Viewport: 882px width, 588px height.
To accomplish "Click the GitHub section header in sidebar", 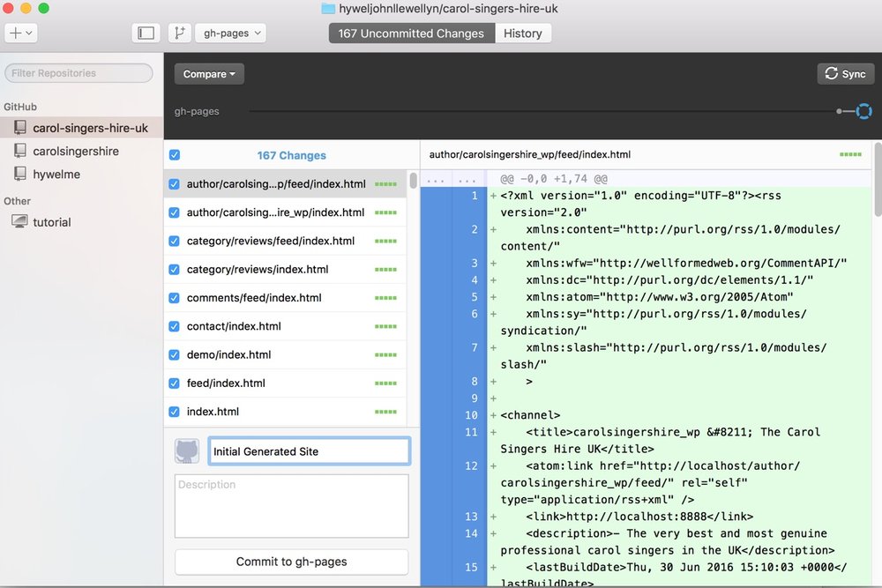I will 20,107.
